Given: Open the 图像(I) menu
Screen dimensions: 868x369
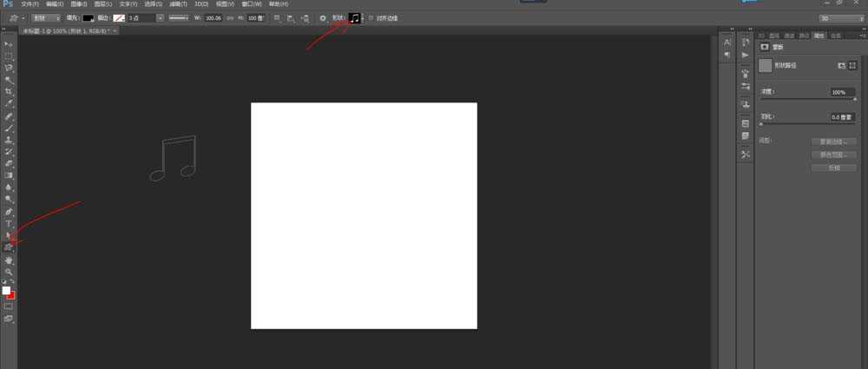Looking at the screenshot, I should click(79, 3).
